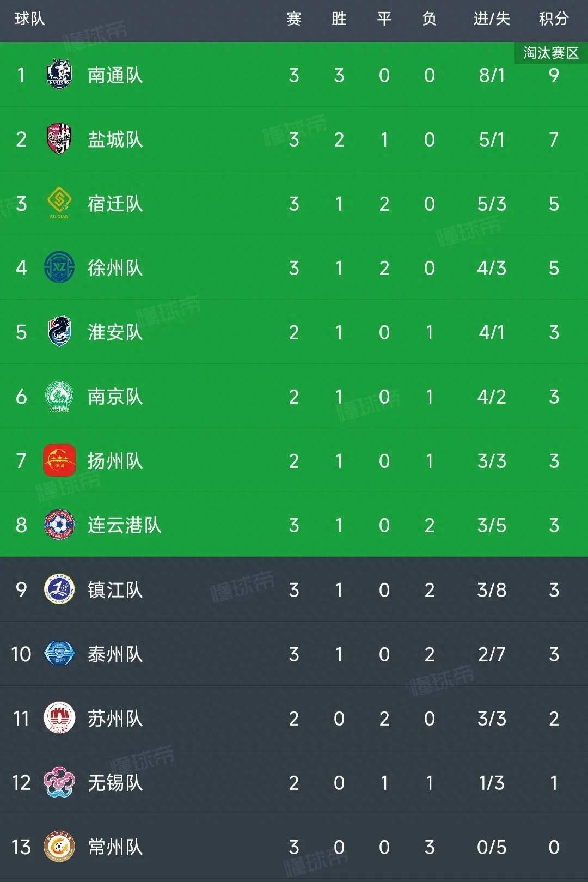The image size is (588, 882).
Task: Select the Suzhou team red crest
Action: point(59,718)
